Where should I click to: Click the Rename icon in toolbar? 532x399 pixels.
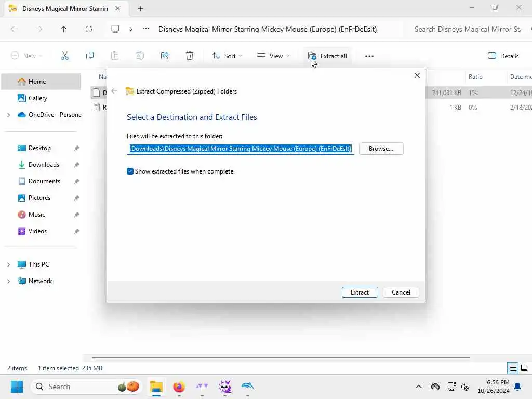pos(140,56)
